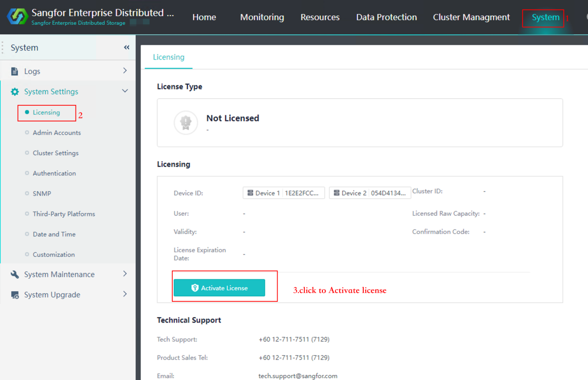
Task: Click the shield icon on Activate License
Action: click(x=194, y=288)
